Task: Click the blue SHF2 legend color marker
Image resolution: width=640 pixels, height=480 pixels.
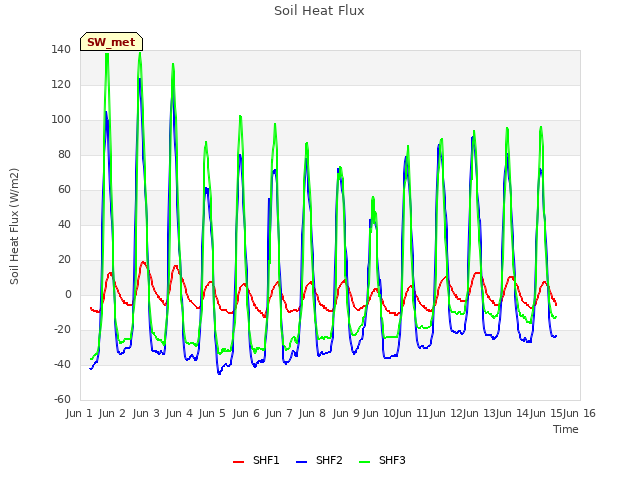Action: pos(301,462)
